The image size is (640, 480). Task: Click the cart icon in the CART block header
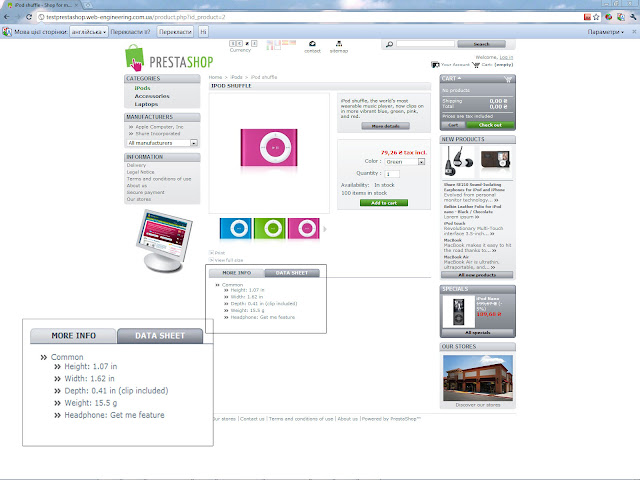tap(508, 79)
